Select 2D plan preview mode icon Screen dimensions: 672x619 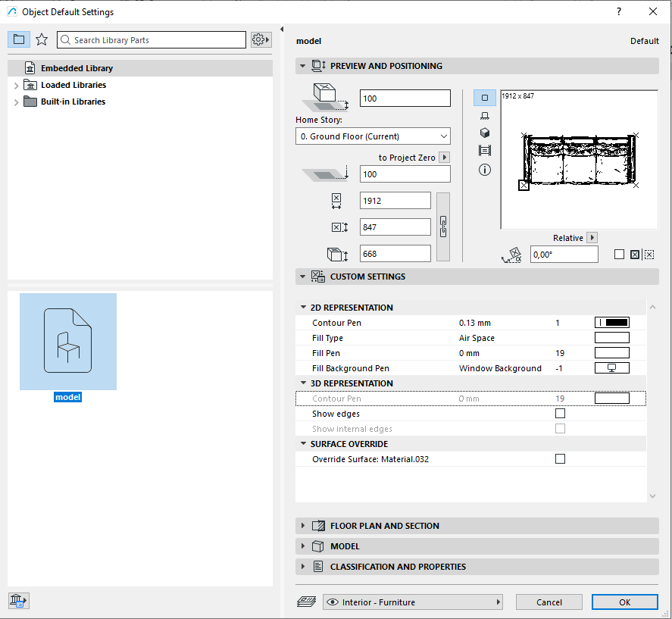click(x=485, y=98)
